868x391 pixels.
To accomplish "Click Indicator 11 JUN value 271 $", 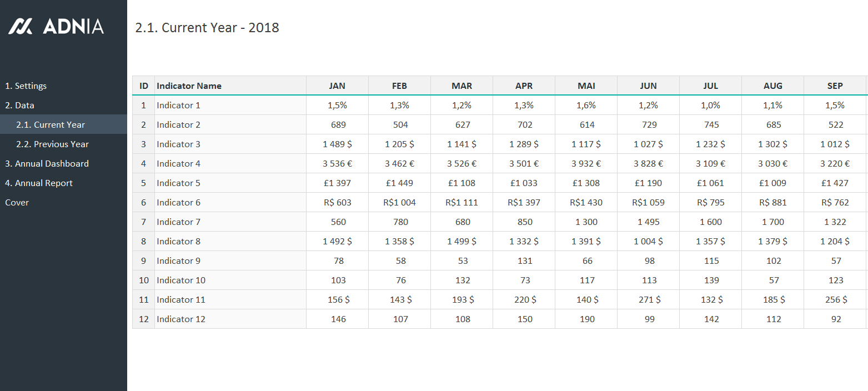I will (x=648, y=300).
